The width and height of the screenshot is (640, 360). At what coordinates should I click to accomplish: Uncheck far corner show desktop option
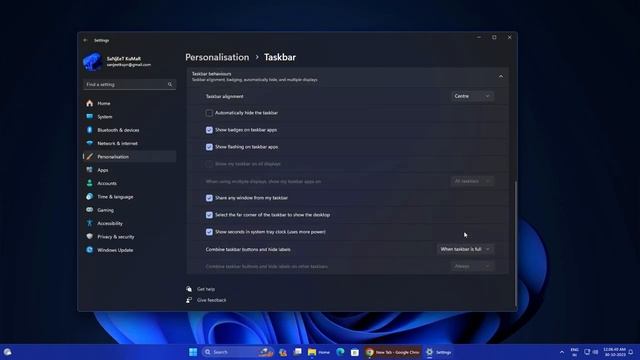point(209,215)
